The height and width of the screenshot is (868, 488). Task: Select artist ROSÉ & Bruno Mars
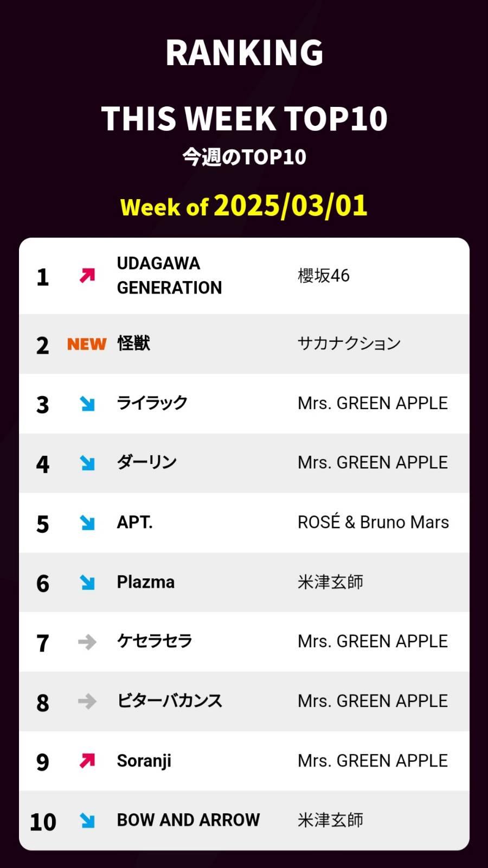click(373, 522)
